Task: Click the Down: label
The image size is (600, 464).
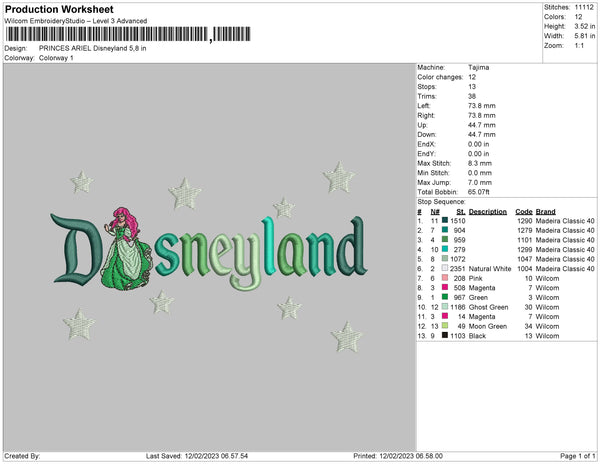Action: [426, 135]
